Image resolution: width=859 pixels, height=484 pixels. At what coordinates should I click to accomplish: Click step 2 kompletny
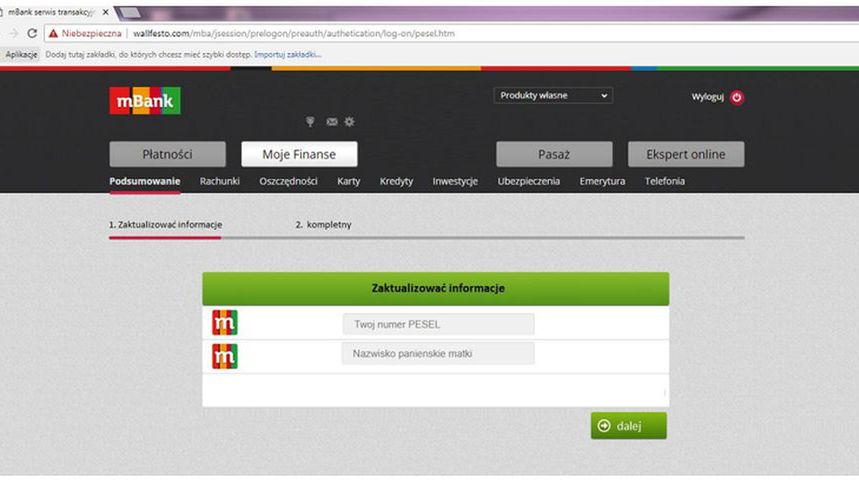pyautogui.click(x=323, y=225)
